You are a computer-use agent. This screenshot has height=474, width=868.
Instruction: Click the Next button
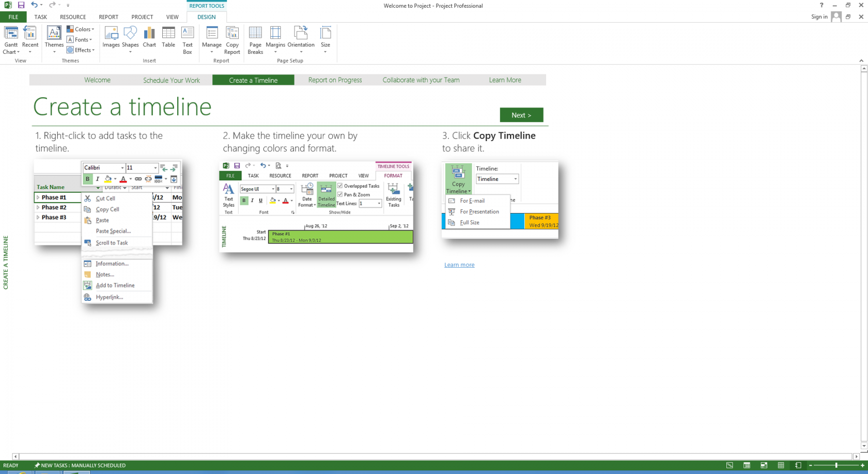pyautogui.click(x=521, y=115)
